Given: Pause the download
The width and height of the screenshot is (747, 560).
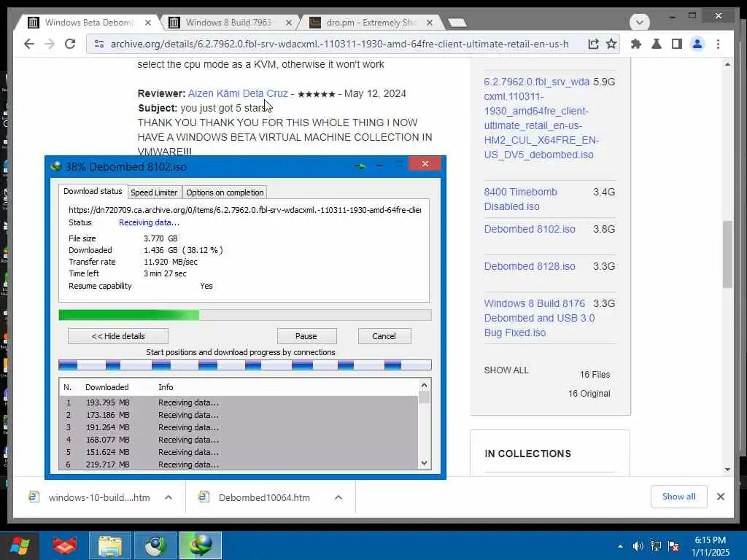Looking at the screenshot, I should tap(306, 336).
